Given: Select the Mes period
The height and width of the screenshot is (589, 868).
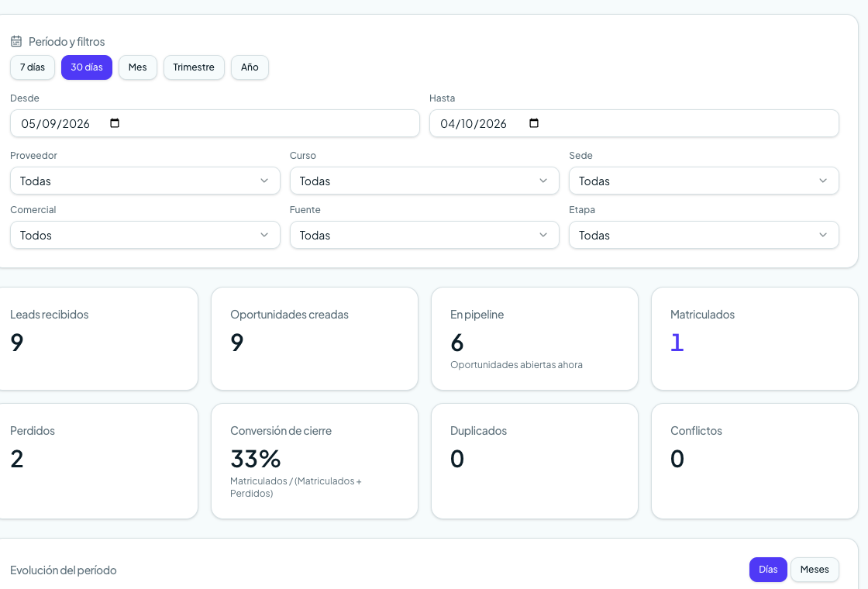Looking at the screenshot, I should pos(138,67).
